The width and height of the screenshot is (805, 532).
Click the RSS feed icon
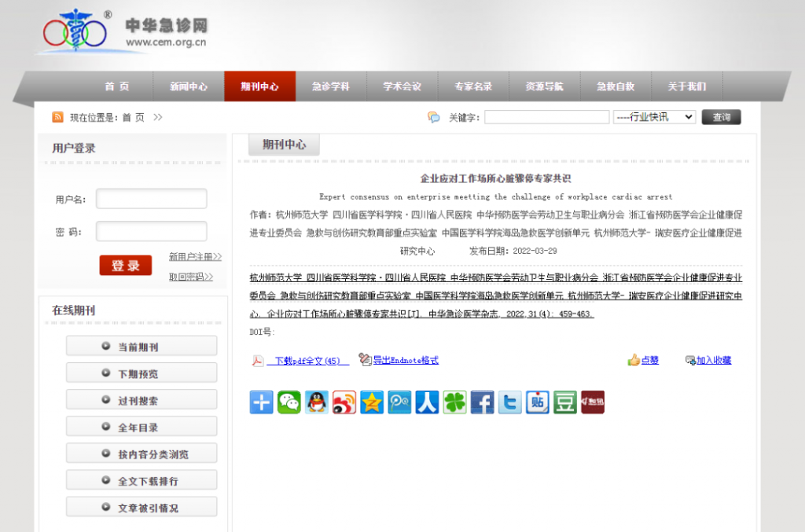tap(57, 117)
